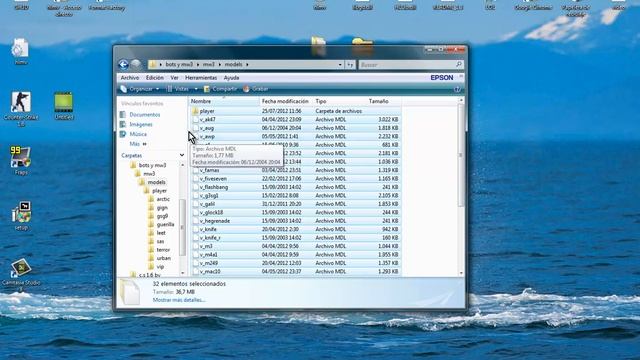
Task: Click the file list vertical scrollbar thumb
Action: point(461,155)
